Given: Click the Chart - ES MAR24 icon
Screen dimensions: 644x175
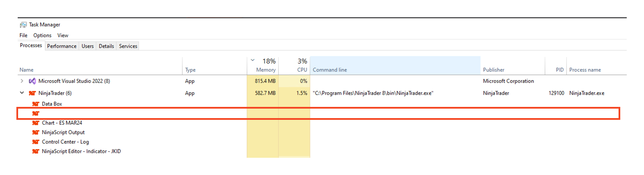Looking at the screenshot, I should [x=36, y=123].
